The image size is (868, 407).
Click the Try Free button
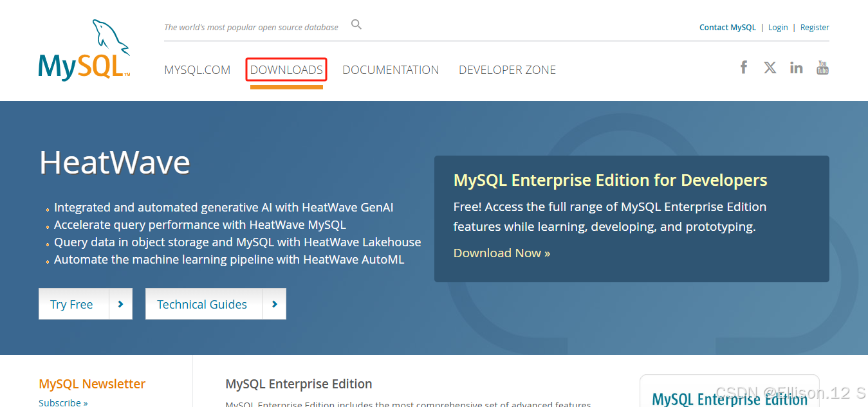click(86, 304)
